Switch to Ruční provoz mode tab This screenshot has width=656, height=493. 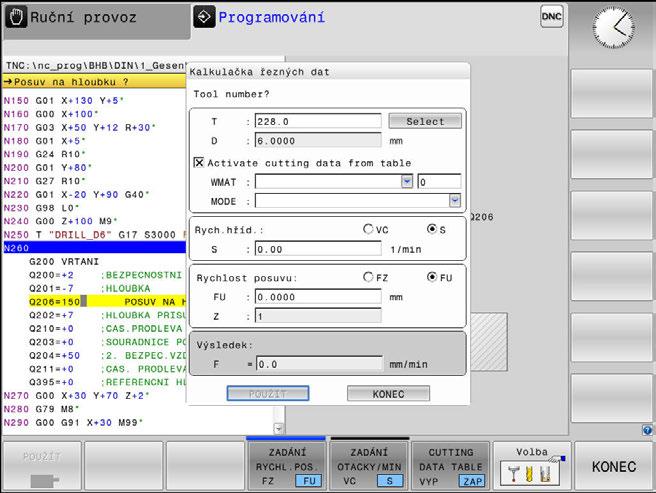point(97,20)
